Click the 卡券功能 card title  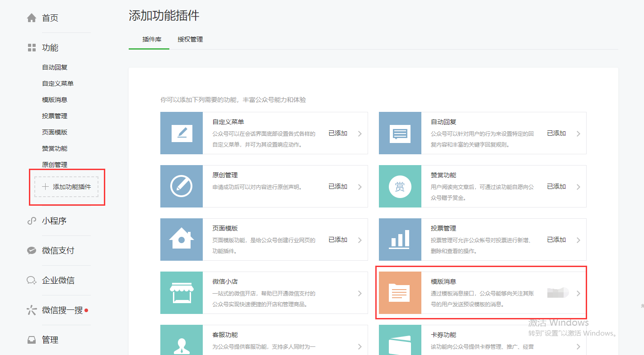pos(443,335)
